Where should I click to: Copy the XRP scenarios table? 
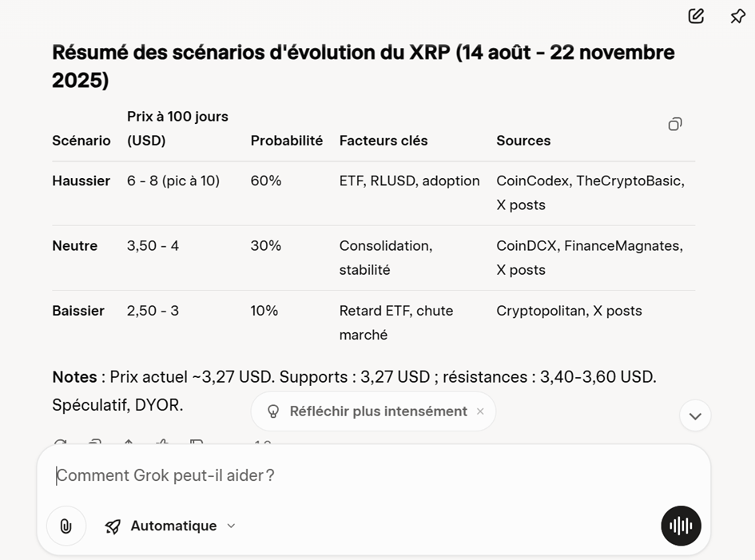[675, 124]
